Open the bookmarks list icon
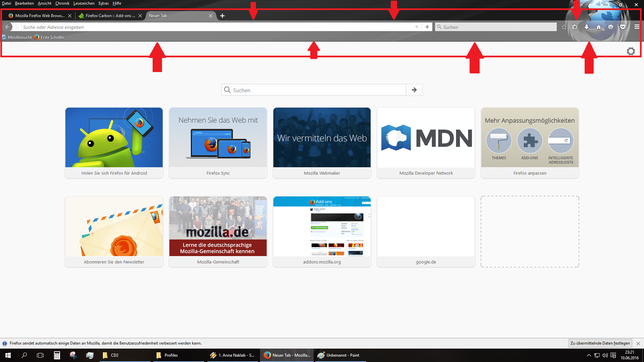 click(575, 27)
